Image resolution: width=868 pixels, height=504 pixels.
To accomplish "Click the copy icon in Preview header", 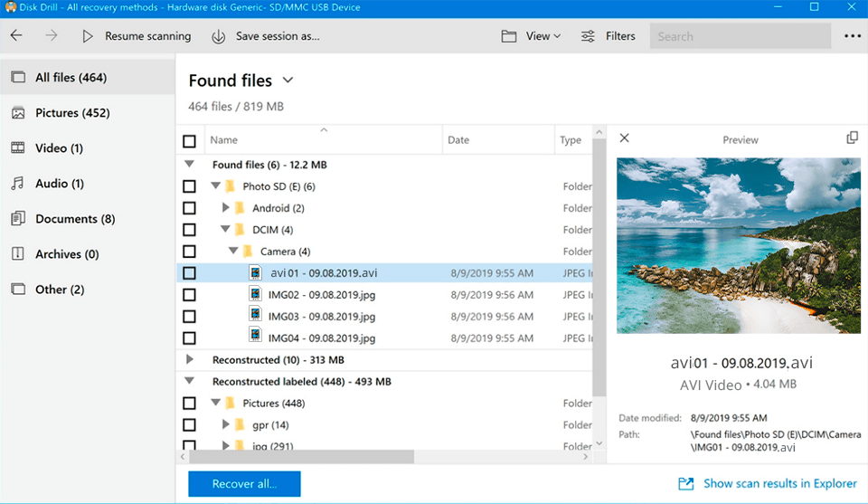I will pyautogui.click(x=853, y=138).
